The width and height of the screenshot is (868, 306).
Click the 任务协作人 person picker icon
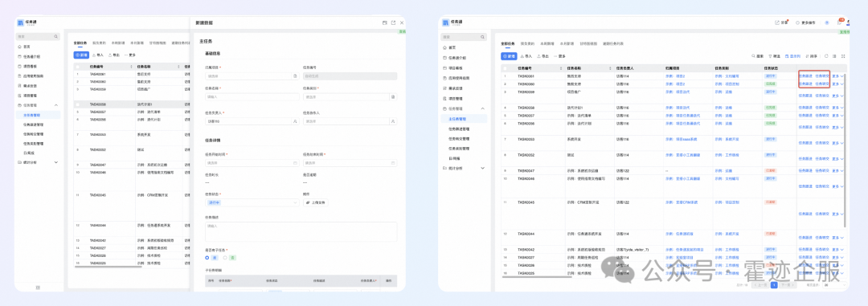click(x=393, y=120)
